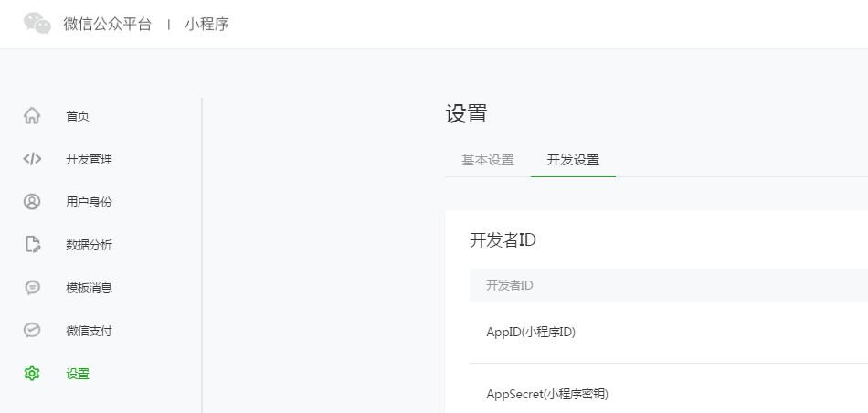This screenshot has width=868, height=413.
Task: Navigate to the 模板消息 menu label
Action: [89, 288]
